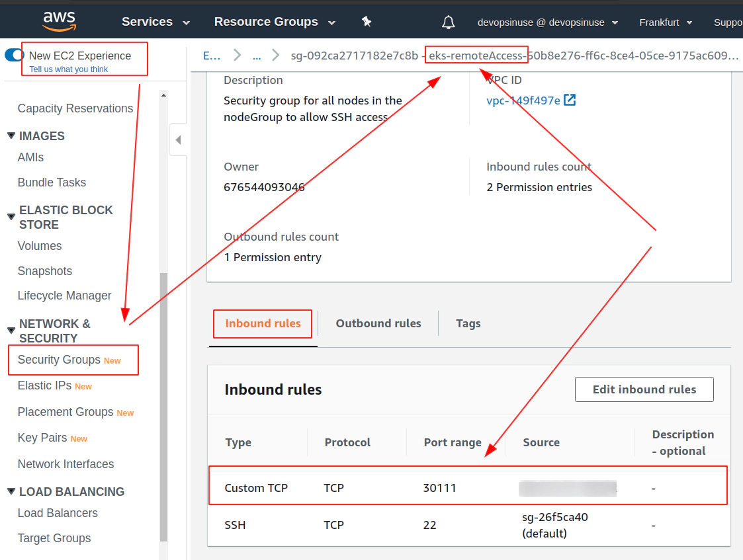
Task: Open the devopsinuse account dropdown
Action: (x=548, y=22)
